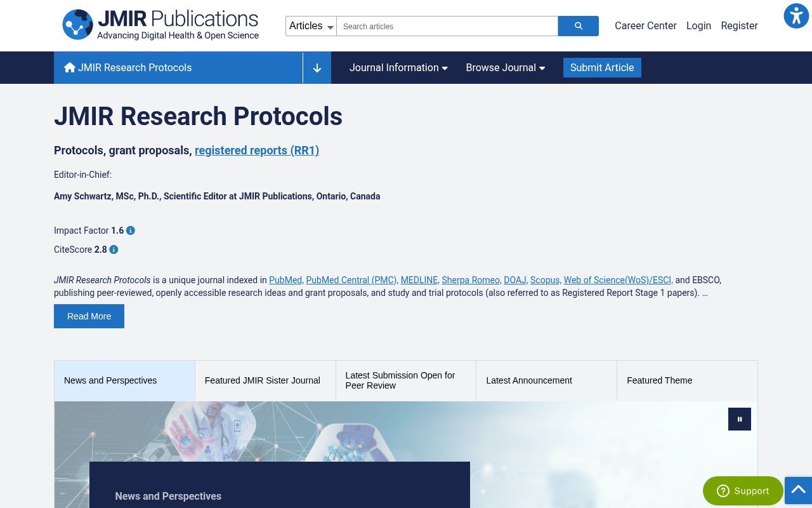
Task: Click the Amy Schwartz editor-in-chief text
Action: pyautogui.click(x=217, y=196)
